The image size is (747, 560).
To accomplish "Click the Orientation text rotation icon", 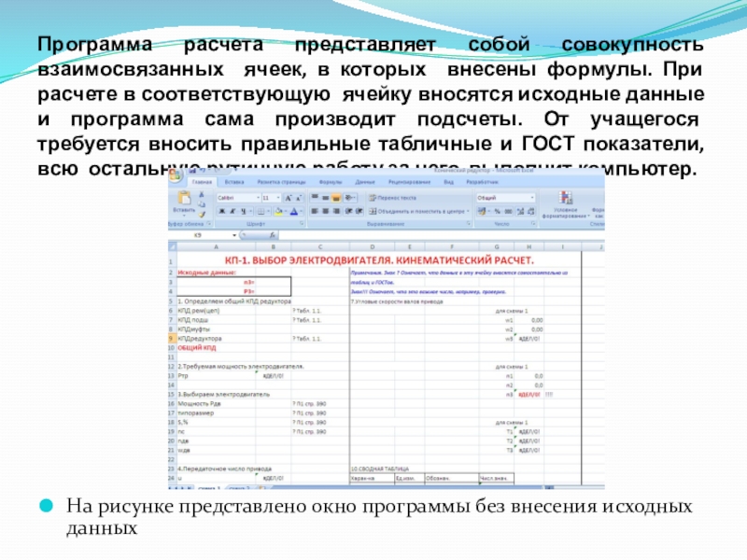I will pos(348,198).
